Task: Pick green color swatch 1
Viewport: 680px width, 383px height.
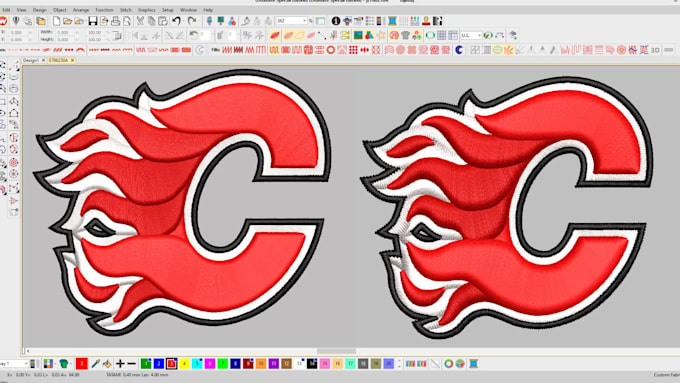Action: [146, 363]
